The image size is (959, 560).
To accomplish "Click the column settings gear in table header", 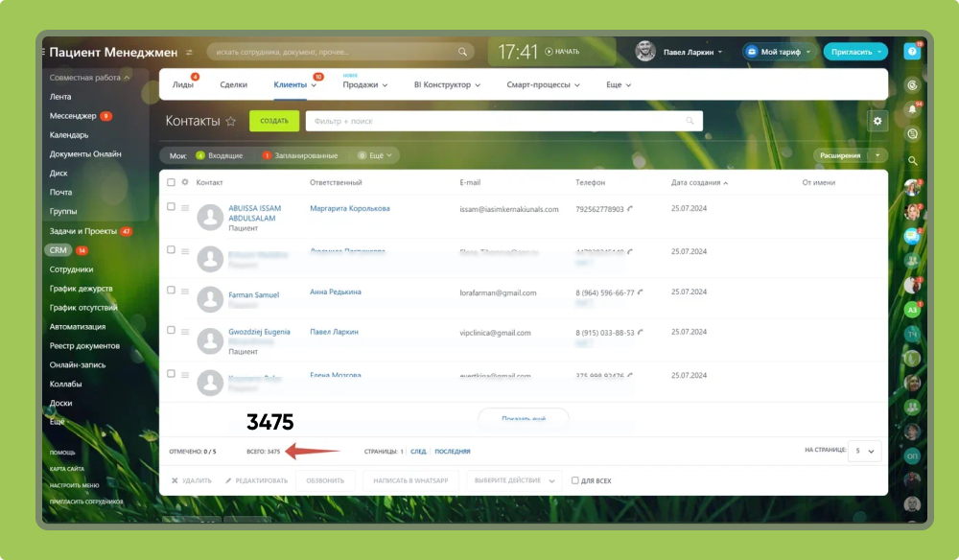I will 185,182.
